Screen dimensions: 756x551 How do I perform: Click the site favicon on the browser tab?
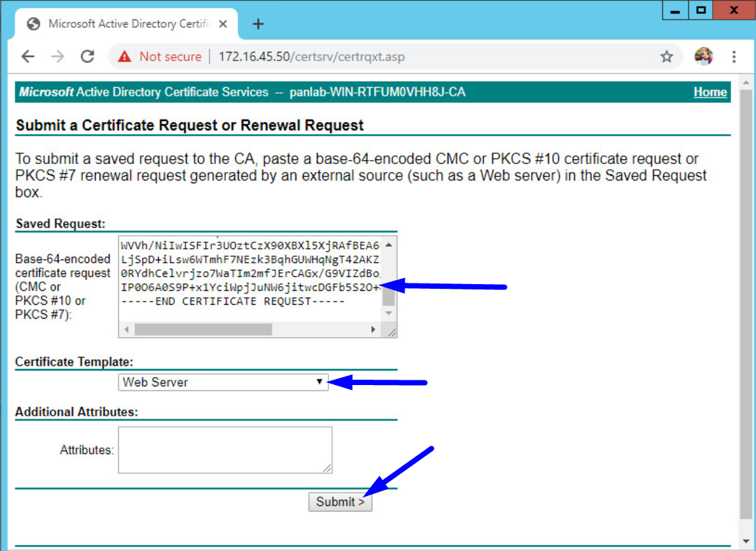tap(33, 23)
